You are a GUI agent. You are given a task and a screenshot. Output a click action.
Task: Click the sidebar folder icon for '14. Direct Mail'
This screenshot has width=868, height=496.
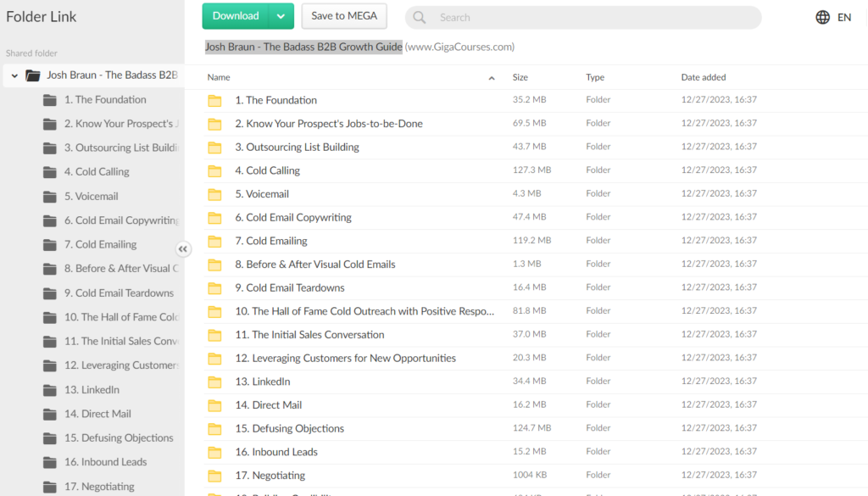(x=49, y=414)
